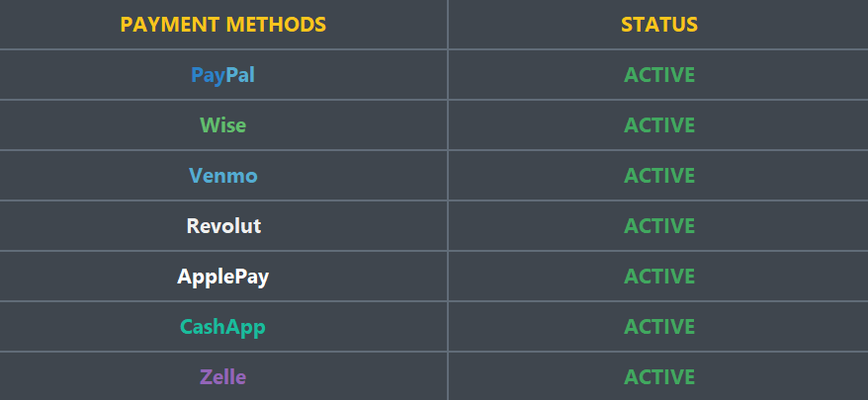Image resolution: width=868 pixels, height=400 pixels.
Task: Click the blue 'Pay' part of PayPal
Action: tap(208, 75)
